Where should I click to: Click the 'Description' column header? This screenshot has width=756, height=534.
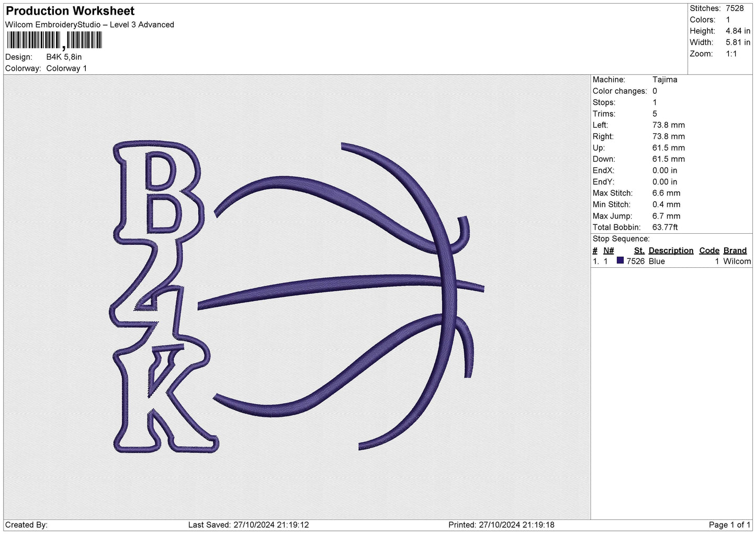click(x=671, y=251)
